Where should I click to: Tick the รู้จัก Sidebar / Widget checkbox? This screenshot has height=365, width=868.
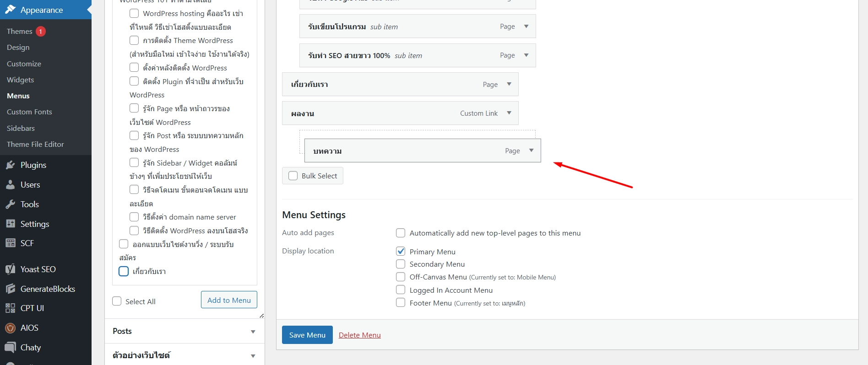coord(134,162)
